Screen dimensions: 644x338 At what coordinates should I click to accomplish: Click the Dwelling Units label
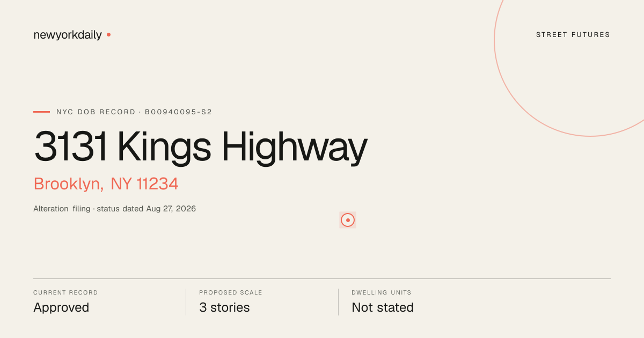[x=382, y=293]
